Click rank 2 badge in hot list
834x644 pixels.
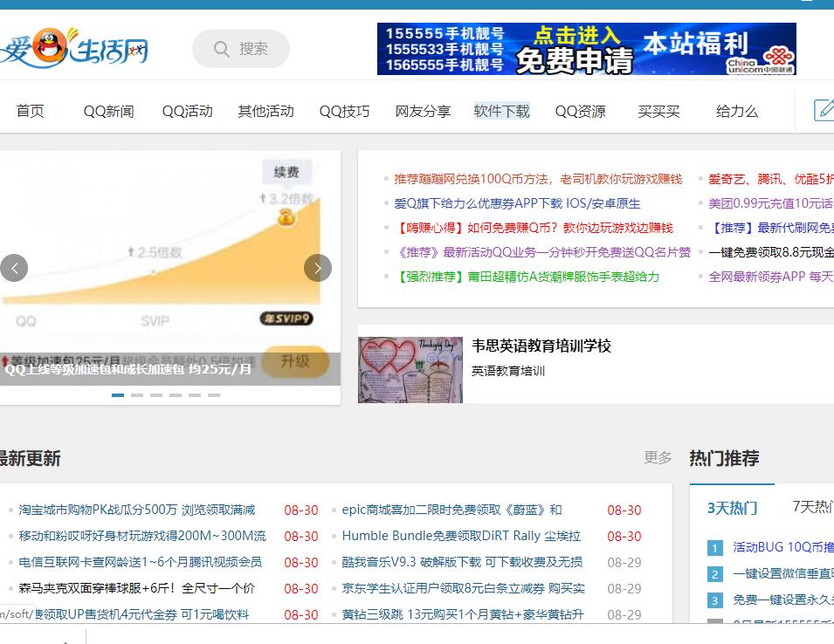(x=715, y=574)
